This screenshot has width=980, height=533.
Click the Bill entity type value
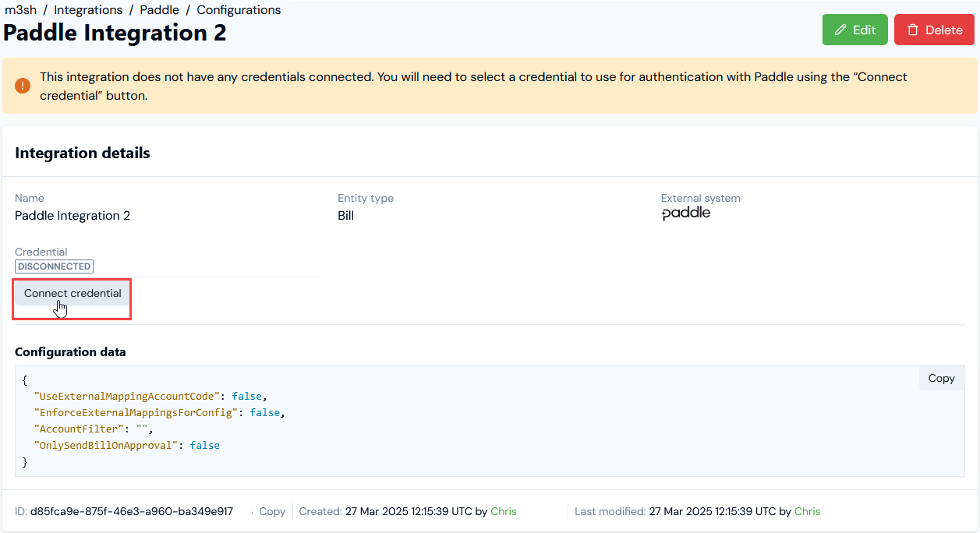pos(346,216)
